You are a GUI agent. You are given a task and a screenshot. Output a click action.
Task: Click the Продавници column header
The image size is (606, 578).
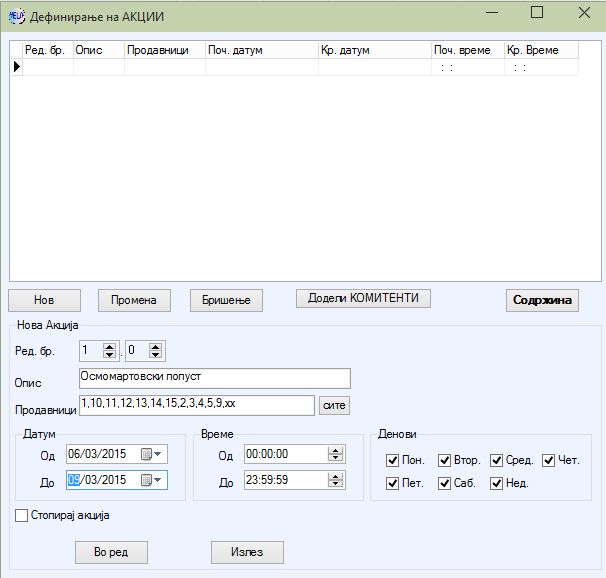pyautogui.click(x=165, y=50)
